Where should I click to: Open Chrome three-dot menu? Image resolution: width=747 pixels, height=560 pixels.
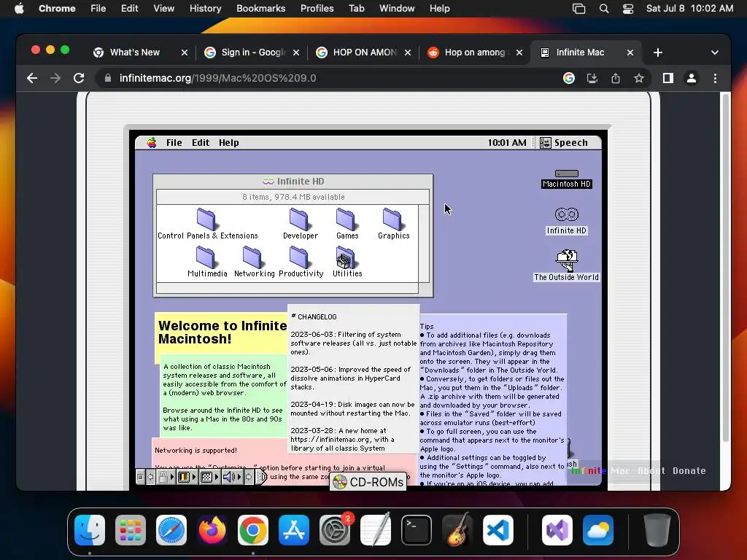(x=715, y=78)
